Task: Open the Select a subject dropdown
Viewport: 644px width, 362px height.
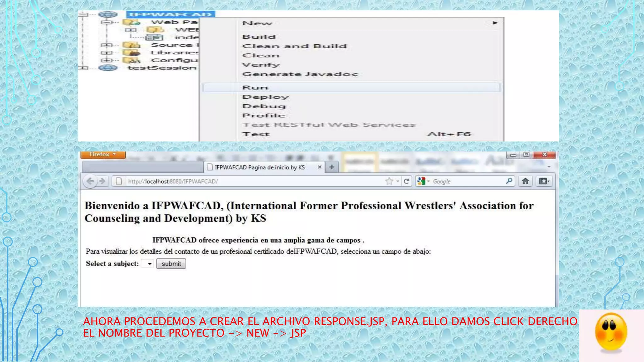Action: coord(147,264)
